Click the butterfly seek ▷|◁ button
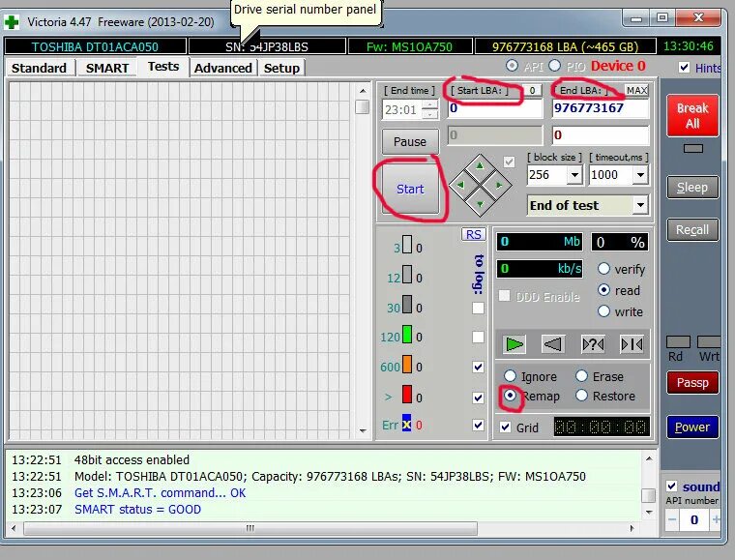 [x=632, y=344]
